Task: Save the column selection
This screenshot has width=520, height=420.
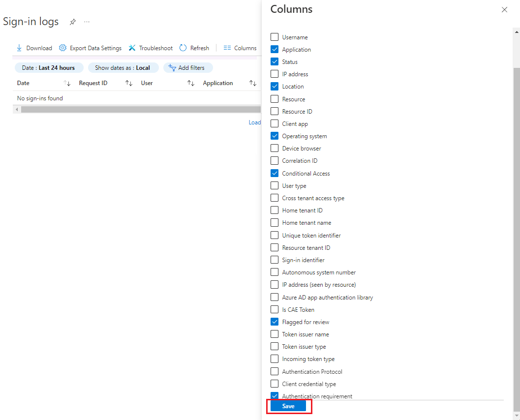Action: (288, 406)
